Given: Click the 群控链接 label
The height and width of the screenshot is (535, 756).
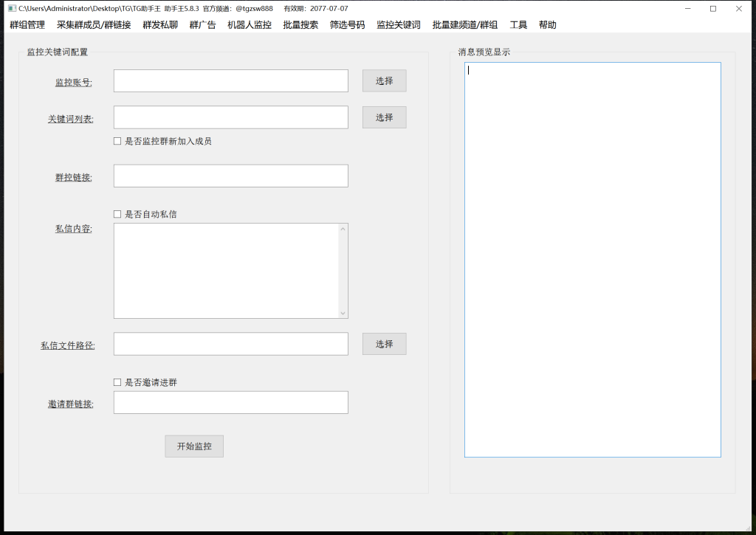Looking at the screenshot, I should coord(73,177).
